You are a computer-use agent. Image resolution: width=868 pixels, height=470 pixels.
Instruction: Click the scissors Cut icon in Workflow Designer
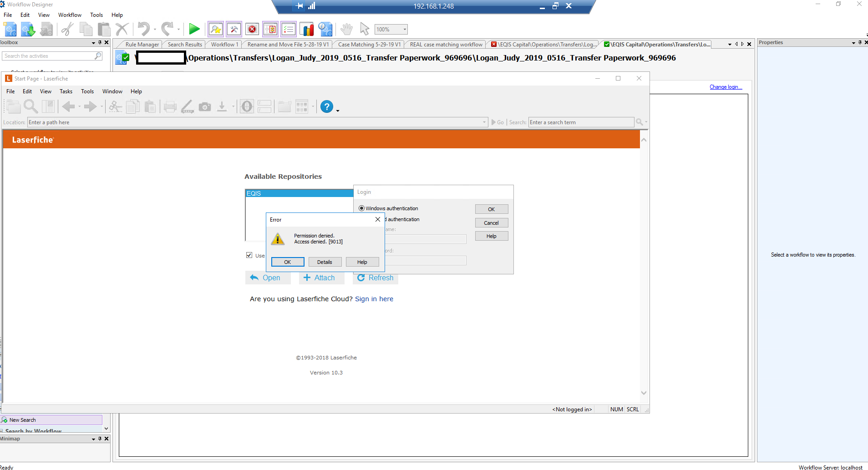coord(68,29)
